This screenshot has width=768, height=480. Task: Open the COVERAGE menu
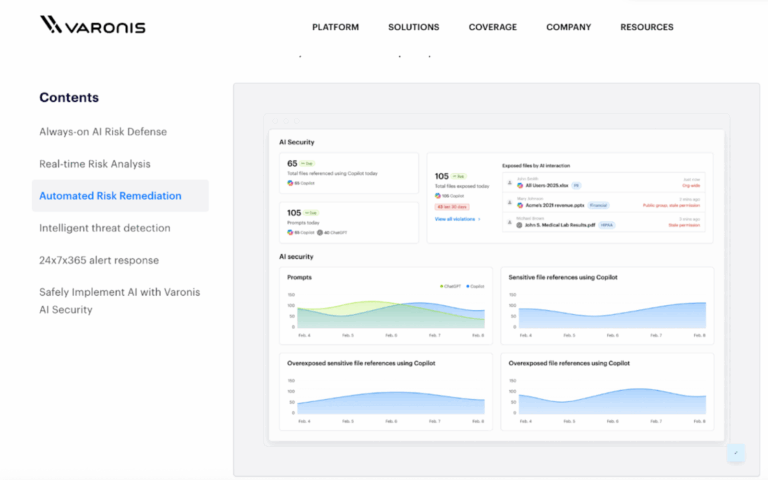click(493, 27)
